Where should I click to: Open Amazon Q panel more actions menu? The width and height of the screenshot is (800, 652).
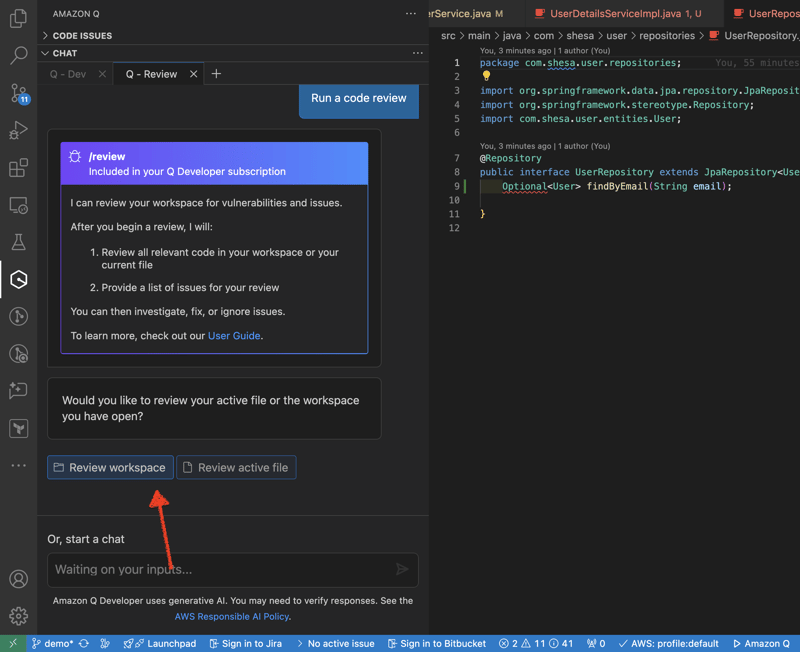pos(411,14)
